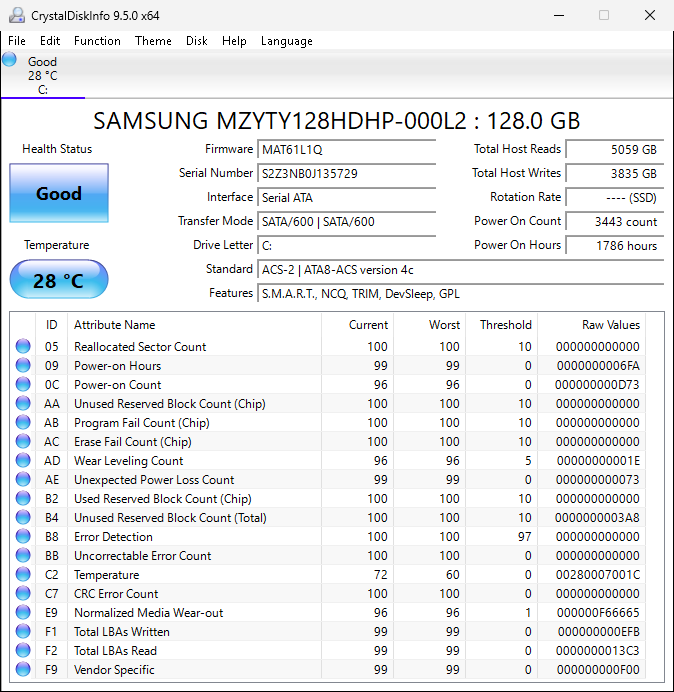Select the Vendor Specific attribute name

pyautogui.click(x=114, y=669)
